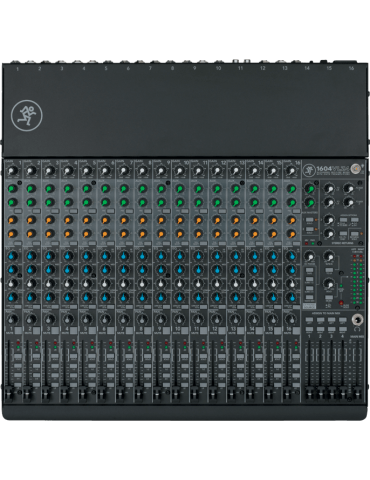Click the Mackie running man logo
The width and height of the screenshot is (370, 480).
point(27,115)
